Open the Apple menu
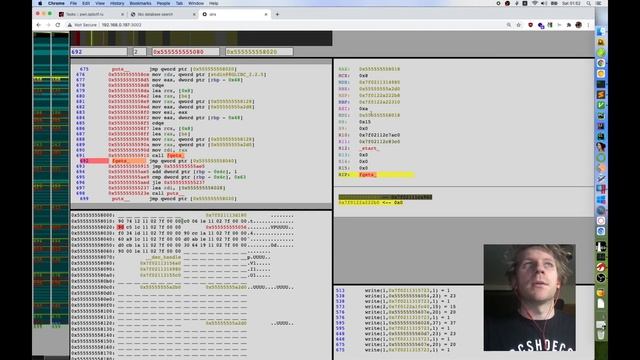 [x=40, y=3]
